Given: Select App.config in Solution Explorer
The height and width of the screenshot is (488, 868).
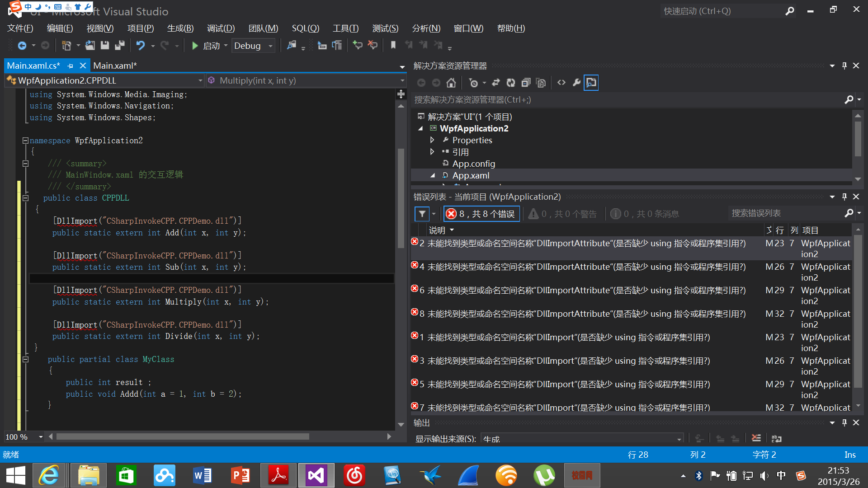Looking at the screenshot, I should tap(473, 164).
